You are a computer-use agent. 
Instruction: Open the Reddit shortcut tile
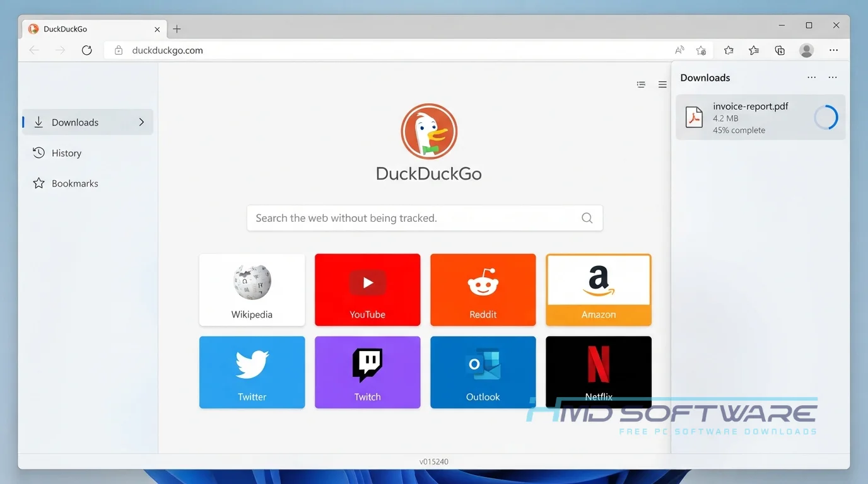483,290
